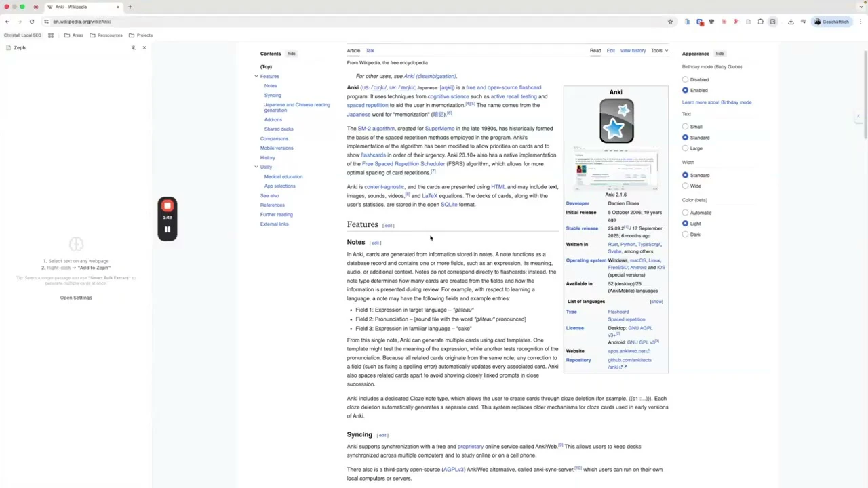Click the recording tab indicator icon

click(x=36, y=7)
